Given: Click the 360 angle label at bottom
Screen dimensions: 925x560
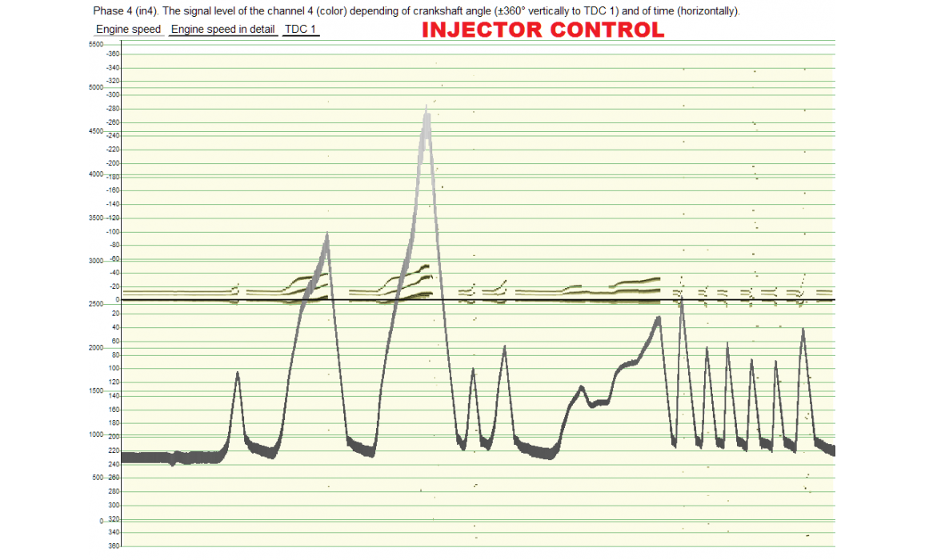Looking at the screenshot, I should (x=113, y=546).
